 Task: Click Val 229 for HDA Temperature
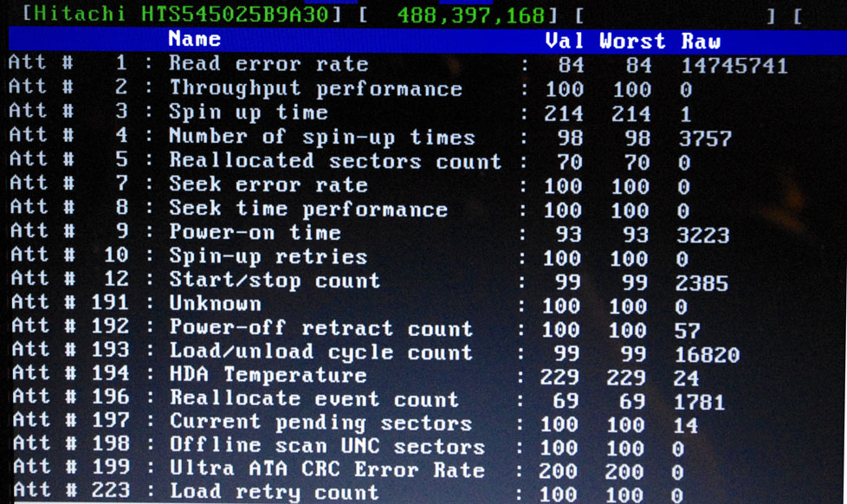(559, 377)
